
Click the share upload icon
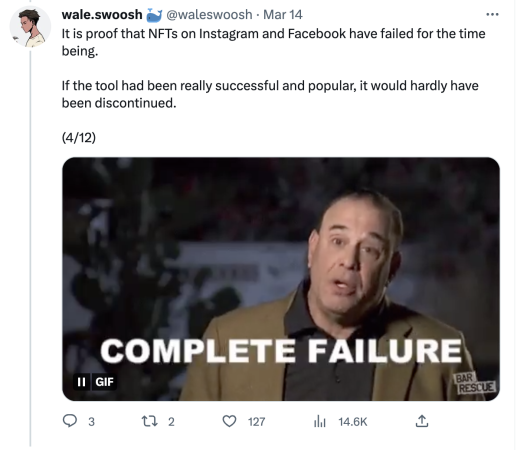422,421
